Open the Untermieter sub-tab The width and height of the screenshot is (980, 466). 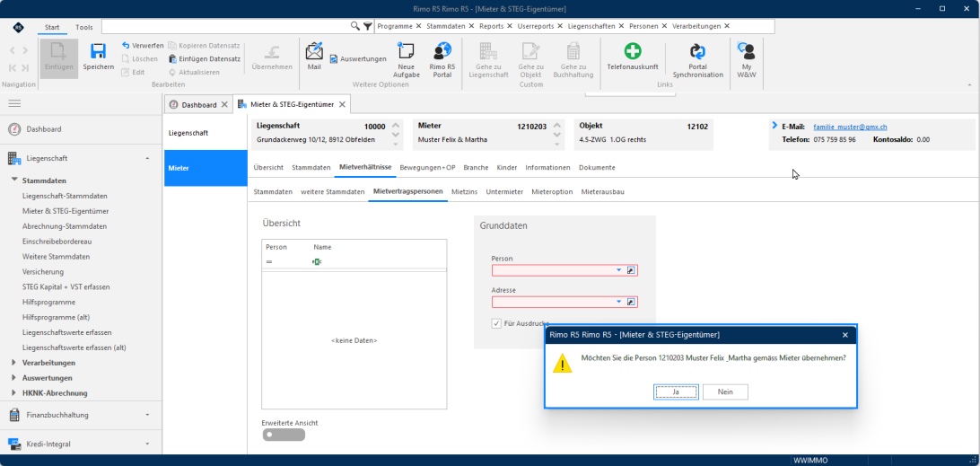tap(504, 192)
